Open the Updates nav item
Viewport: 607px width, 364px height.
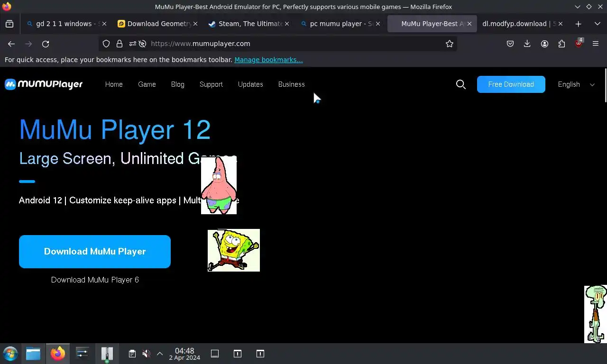point(250,84)
